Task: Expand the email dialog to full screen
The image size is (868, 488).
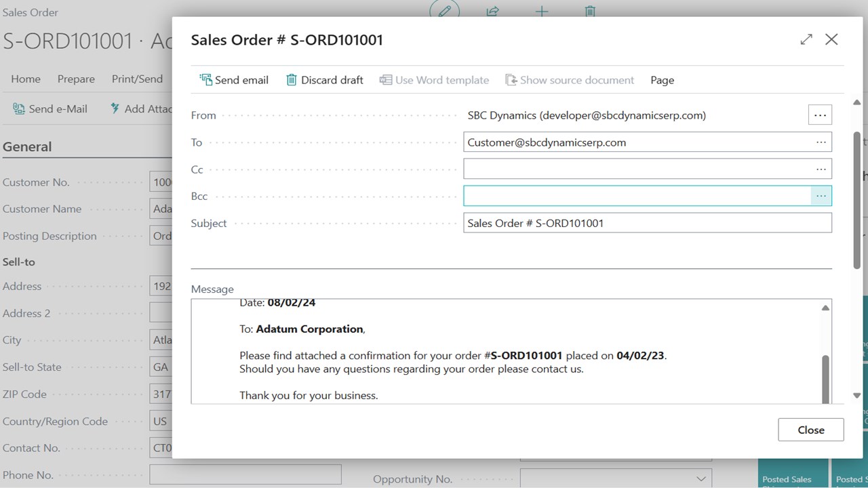Action: pyautogui.click(x=806, y=39)
